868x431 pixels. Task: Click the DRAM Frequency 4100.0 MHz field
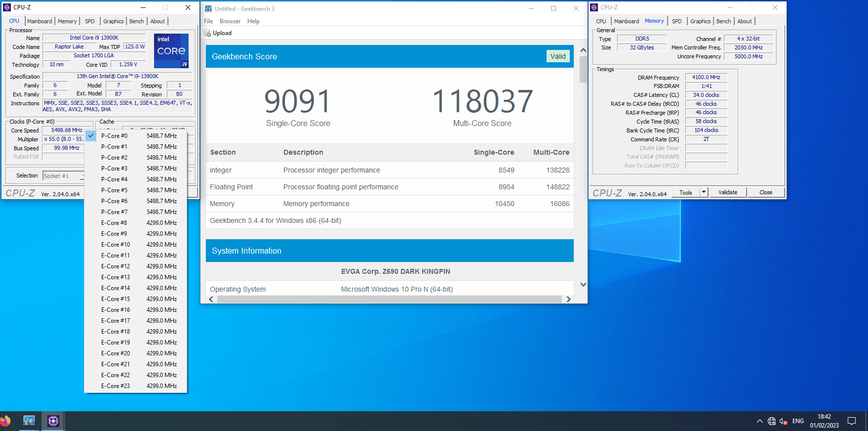(x=706, y=77)
